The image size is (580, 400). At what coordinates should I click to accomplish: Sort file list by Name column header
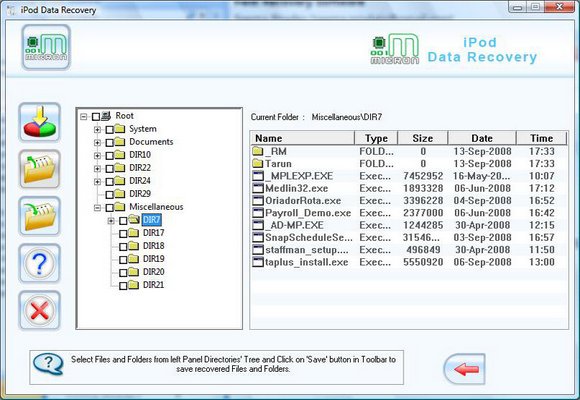(x=302, y=138)
